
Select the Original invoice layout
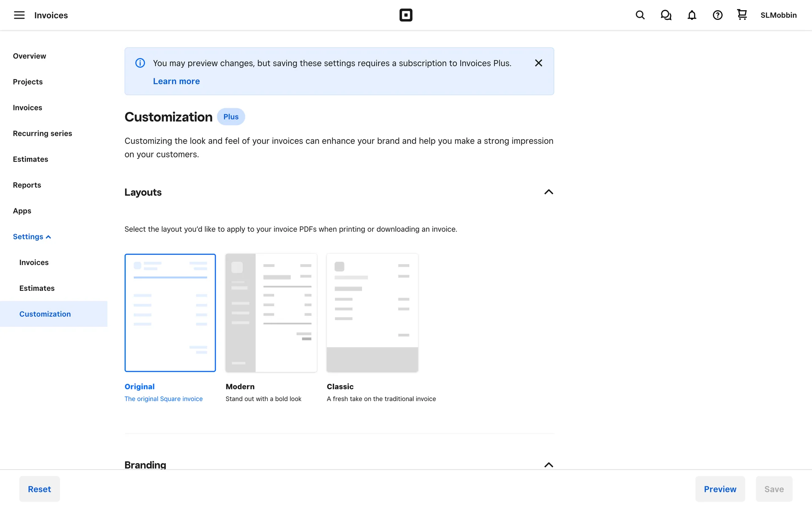[x=170, y=312]
